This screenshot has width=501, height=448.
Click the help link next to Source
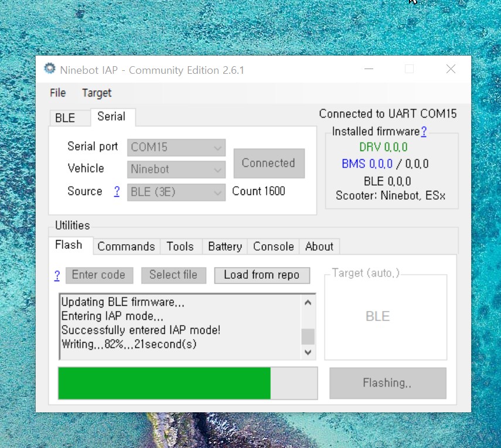[x=117, y=191]
